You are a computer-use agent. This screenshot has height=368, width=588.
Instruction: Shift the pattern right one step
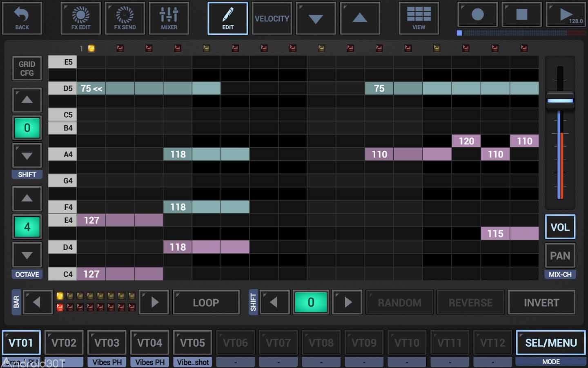coord(347,302)
